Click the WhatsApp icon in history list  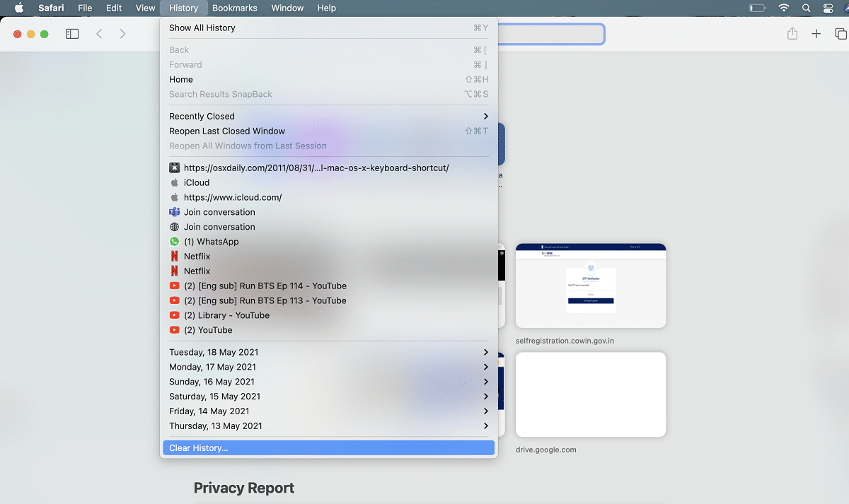174,241
